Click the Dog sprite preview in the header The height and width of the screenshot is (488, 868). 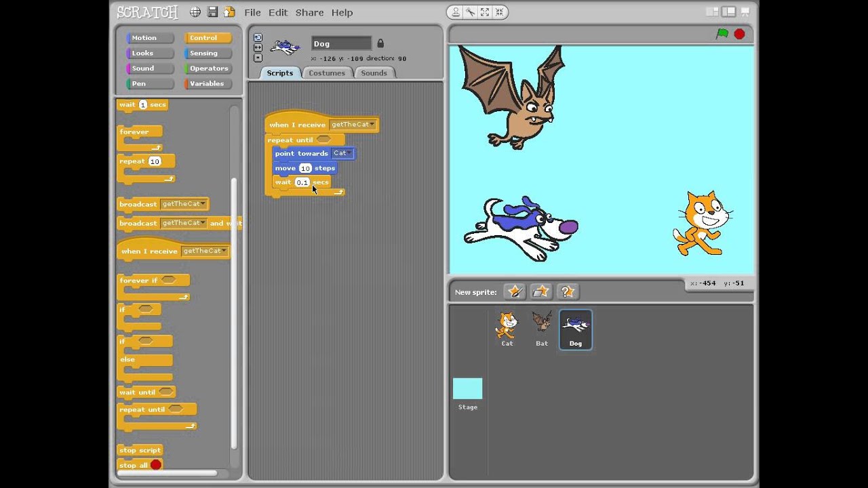click(x=285, y=47)
